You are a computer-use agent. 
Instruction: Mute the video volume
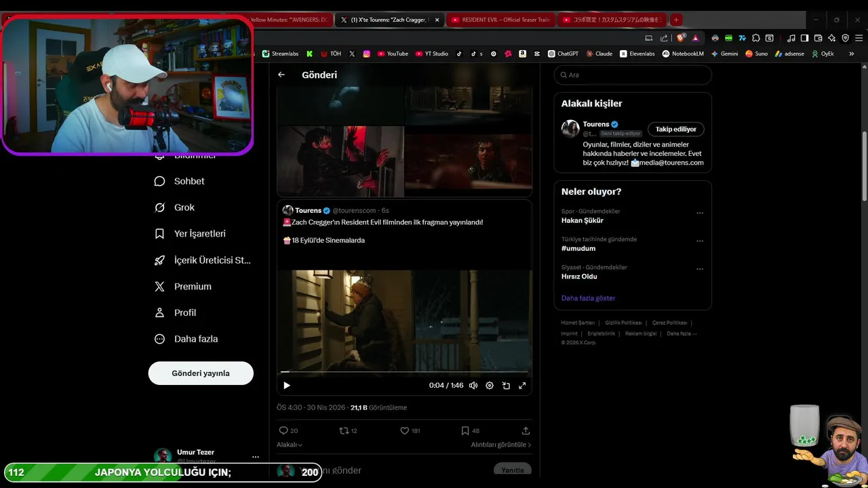pos(473,385)
